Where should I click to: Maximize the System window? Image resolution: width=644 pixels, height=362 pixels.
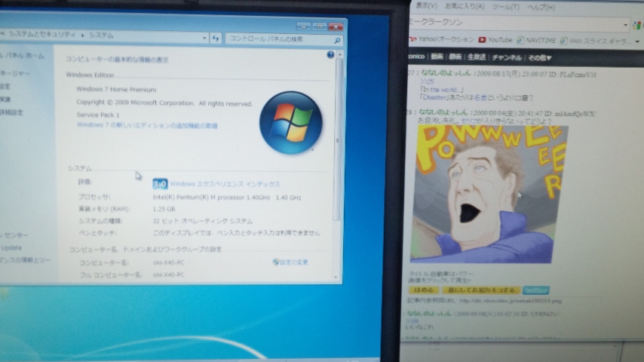[x=320, y=26]
